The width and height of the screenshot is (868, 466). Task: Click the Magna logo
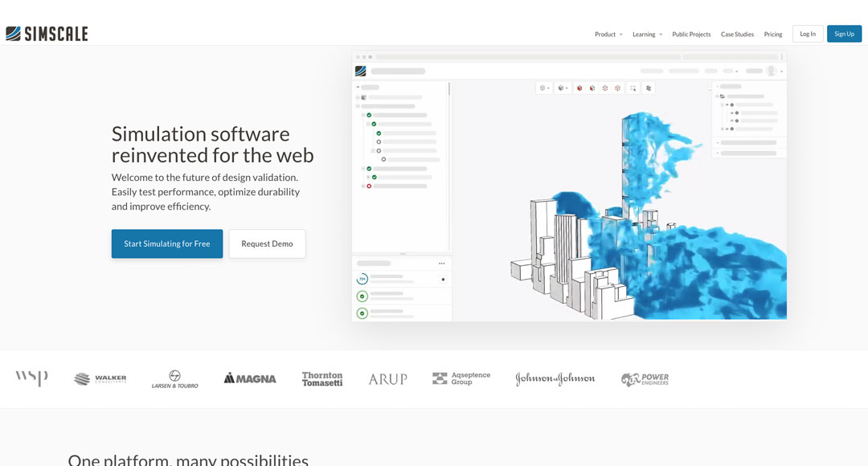click(x=250, y=378)
